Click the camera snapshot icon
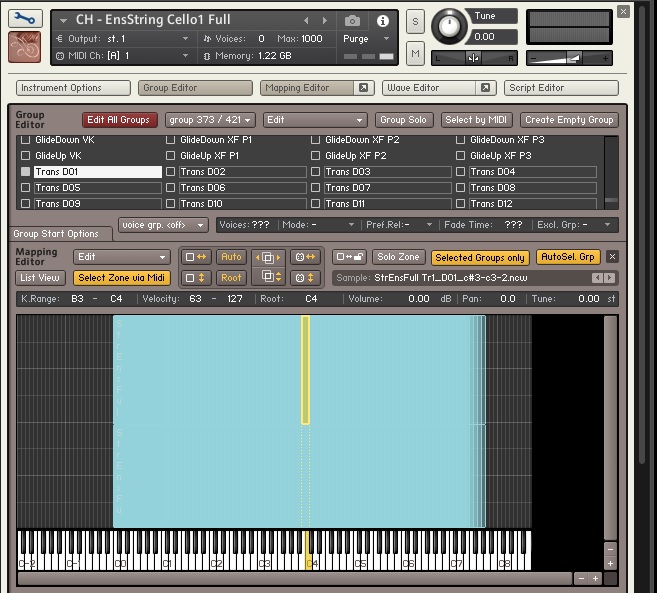 (x=352, y=21)
